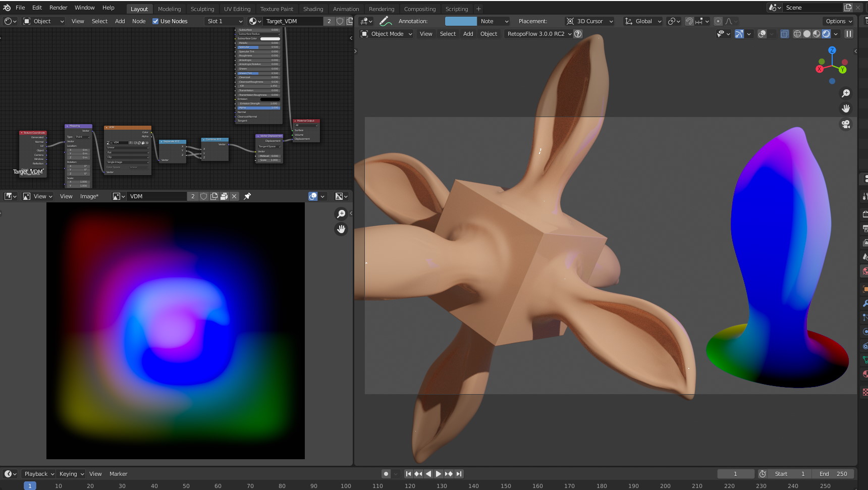Toggle proportional editing button
This screenshot has width=868, height=490.
[718, 21]
